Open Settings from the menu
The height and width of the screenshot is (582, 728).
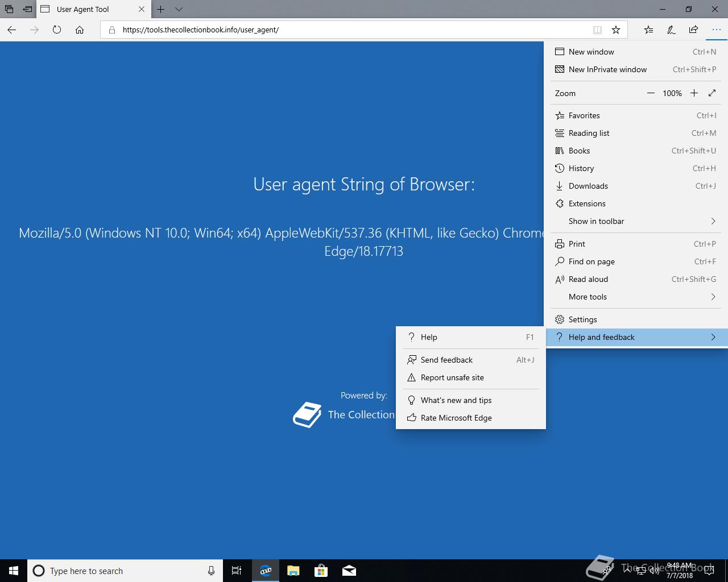636,319
